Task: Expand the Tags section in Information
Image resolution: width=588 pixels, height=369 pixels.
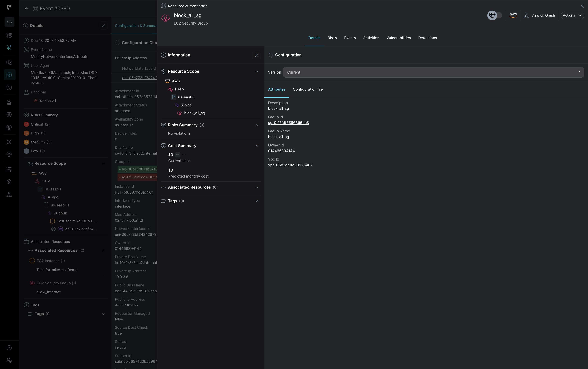Action: coord(257,201)
